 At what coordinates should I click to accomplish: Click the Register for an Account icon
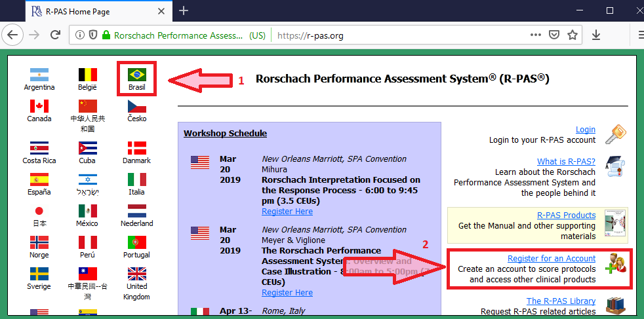615,263
